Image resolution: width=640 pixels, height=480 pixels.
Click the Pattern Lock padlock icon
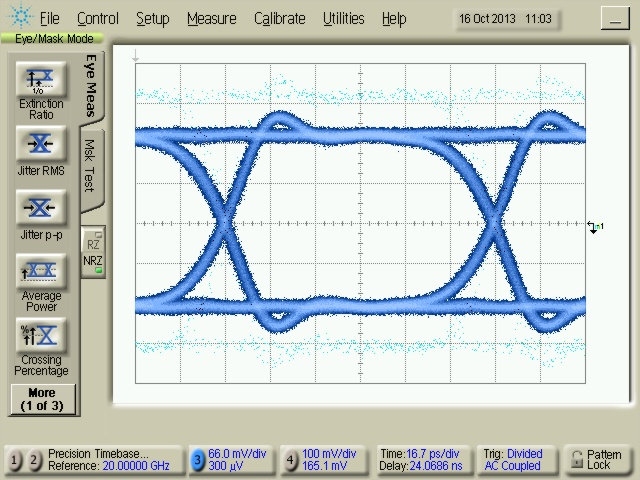(576, 460)
